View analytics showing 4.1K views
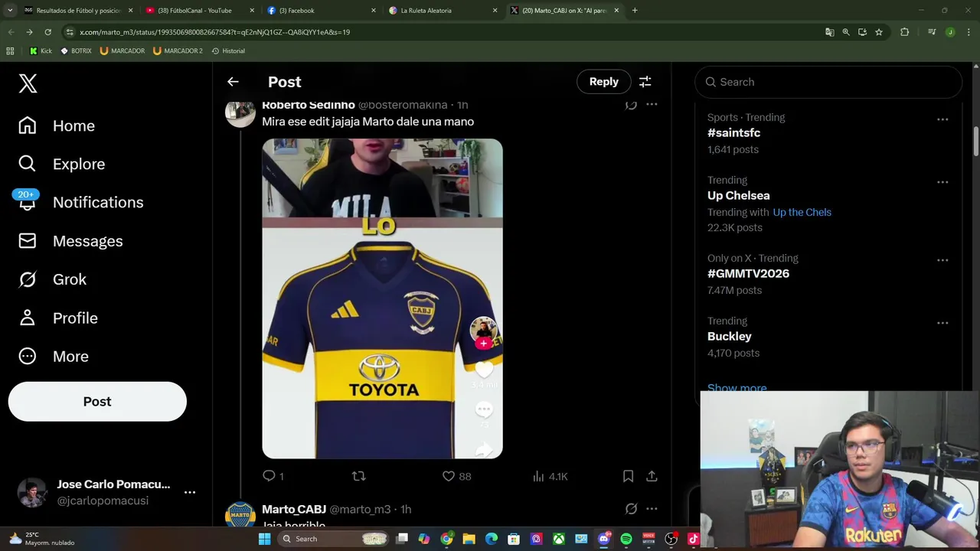980x551 pixels. (550, 476)
